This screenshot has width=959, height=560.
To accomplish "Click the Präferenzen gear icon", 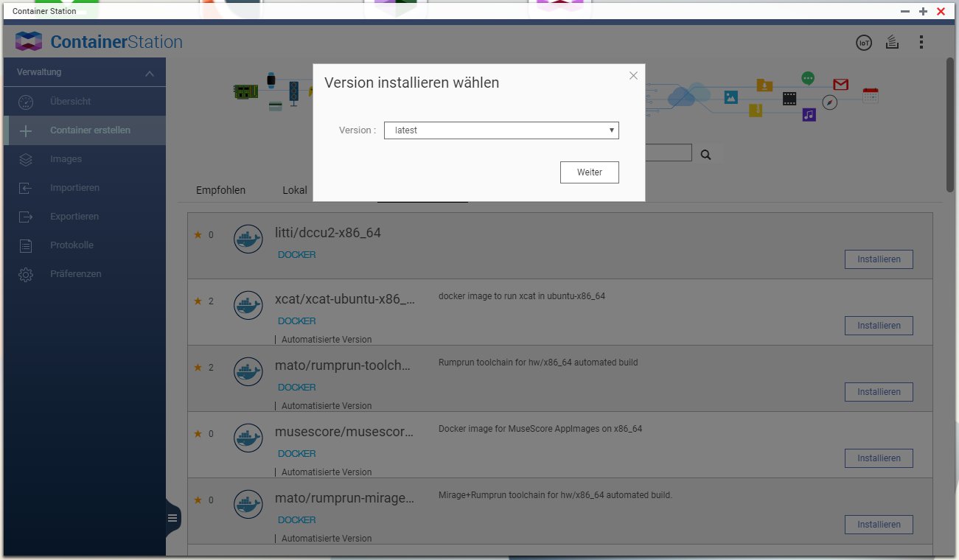I will pyautogui.click(x=26, y=274).
